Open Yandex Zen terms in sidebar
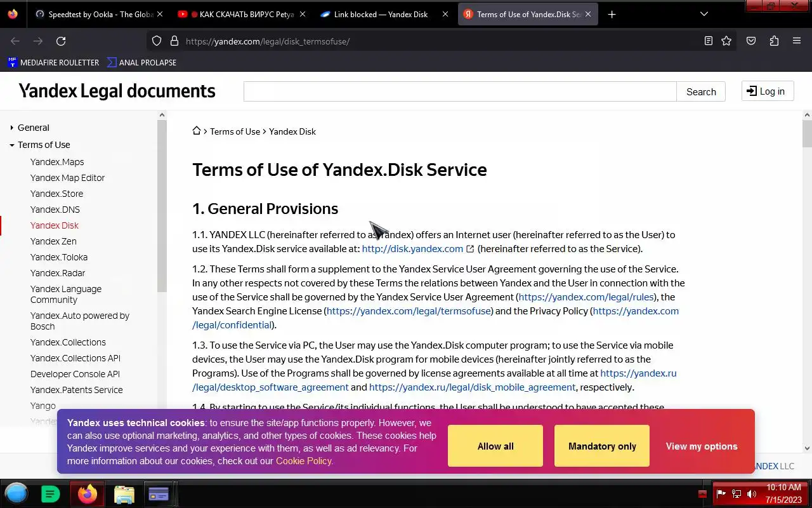This screenshot has width=812, height=508. coord(53,241)
